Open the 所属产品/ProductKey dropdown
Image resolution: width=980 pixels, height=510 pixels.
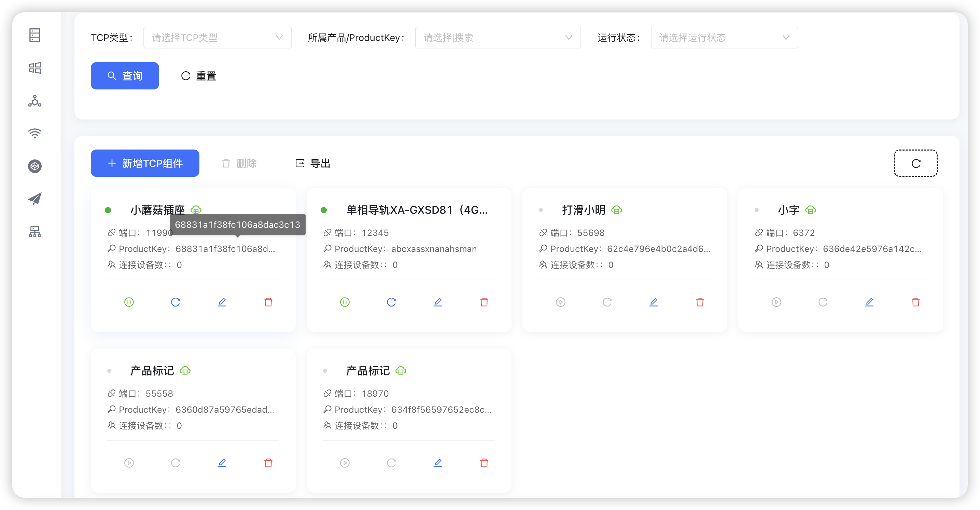(x=498, y=37)
